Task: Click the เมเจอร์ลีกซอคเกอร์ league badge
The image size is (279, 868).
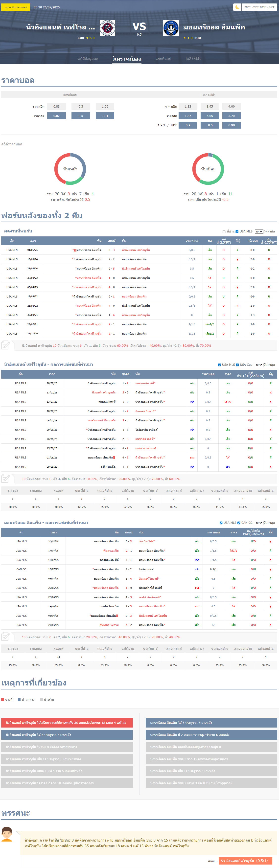Action: click(x=16, y=7)
